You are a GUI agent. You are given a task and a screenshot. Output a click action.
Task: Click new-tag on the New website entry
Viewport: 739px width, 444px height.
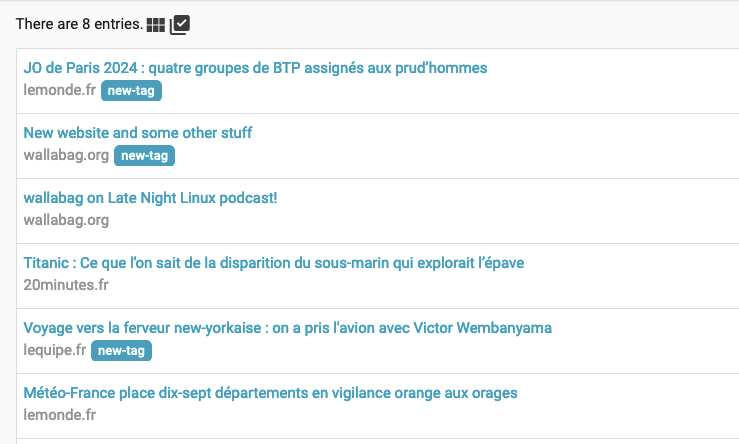tap(144, 156)
